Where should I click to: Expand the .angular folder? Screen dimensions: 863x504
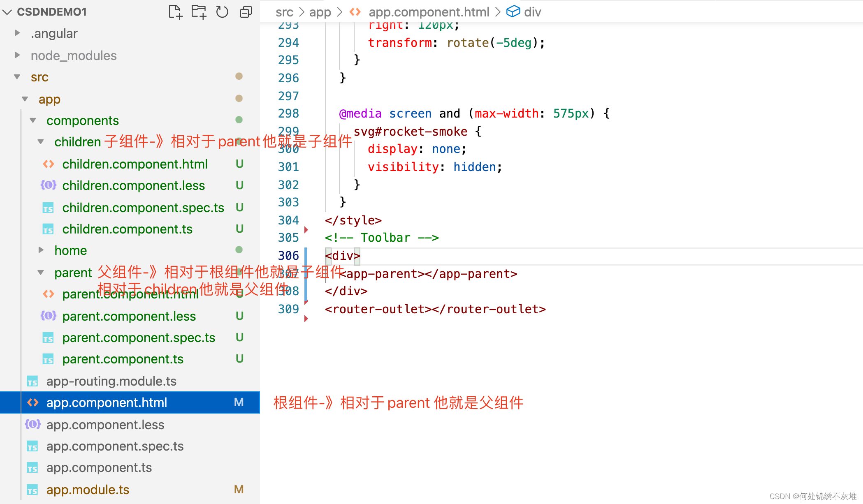click(x=17, y=33)
